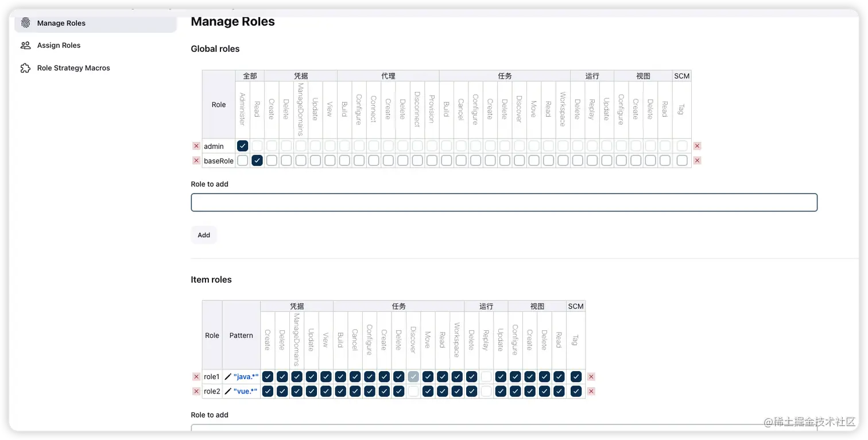Enable ManageDomains for baseRole in Global roles
This screenshot has height=440, width=868.
[301, 161]
